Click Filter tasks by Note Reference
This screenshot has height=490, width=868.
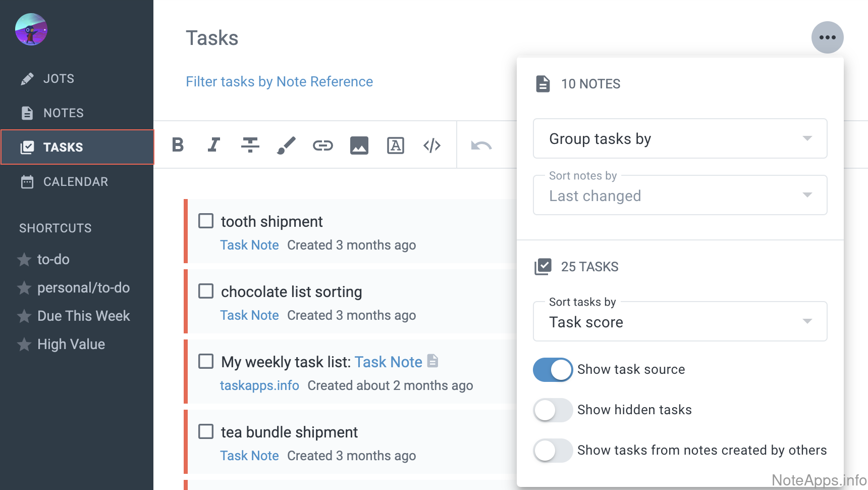(x=279, y=82)
